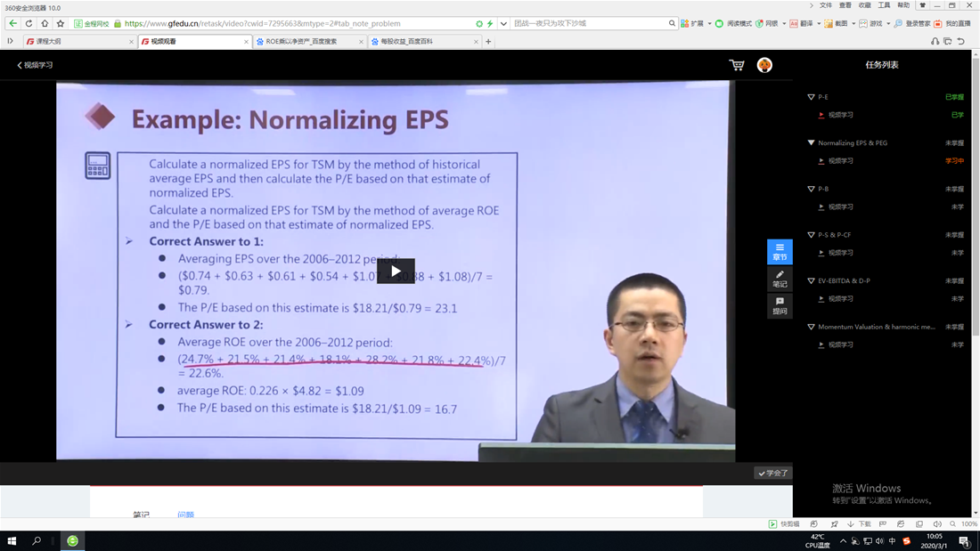
Task: Open the page zoom 100% control
Action: (x=964, y=524)
